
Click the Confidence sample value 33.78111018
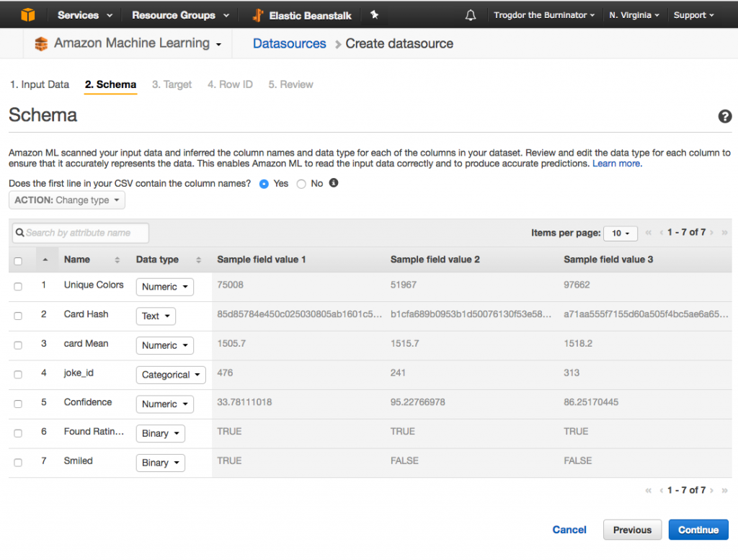click(x=244, y=402)
